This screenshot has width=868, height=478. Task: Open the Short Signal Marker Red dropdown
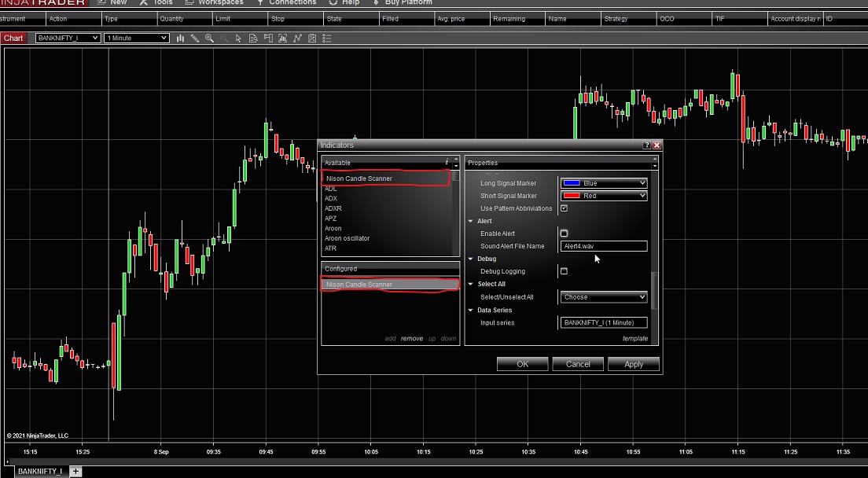(603, 196)
